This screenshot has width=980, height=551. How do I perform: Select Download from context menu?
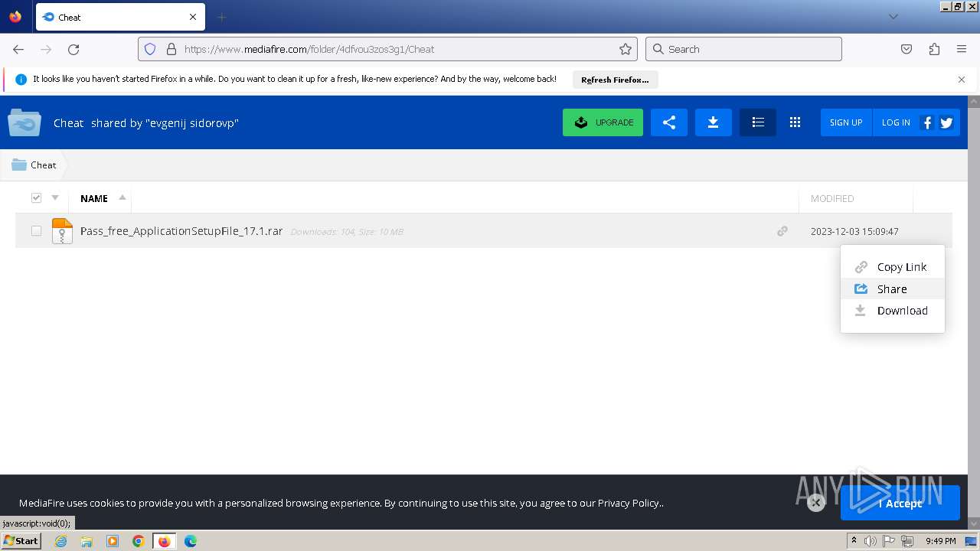pos(893,310)
